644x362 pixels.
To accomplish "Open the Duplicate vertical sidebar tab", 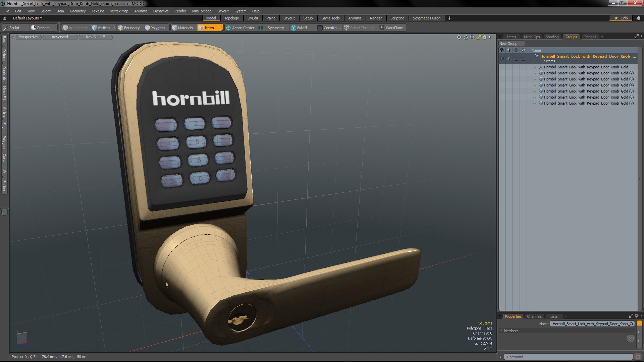I will pos(4,74).
